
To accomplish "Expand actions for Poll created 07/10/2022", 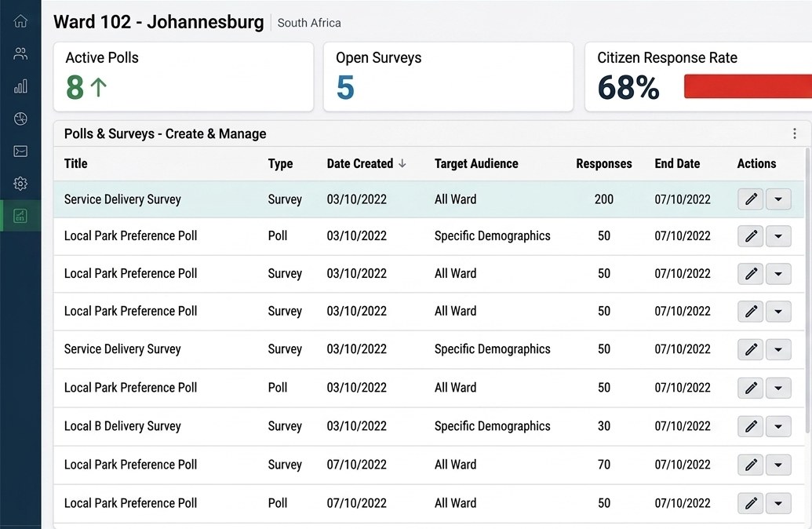I will click(777, 503).
